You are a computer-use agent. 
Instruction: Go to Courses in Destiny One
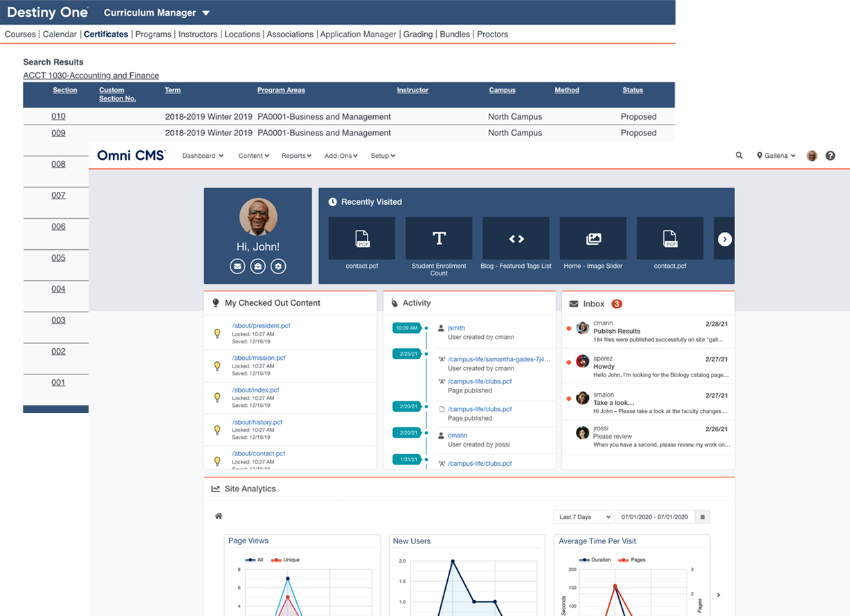click(x=20, y=34)
